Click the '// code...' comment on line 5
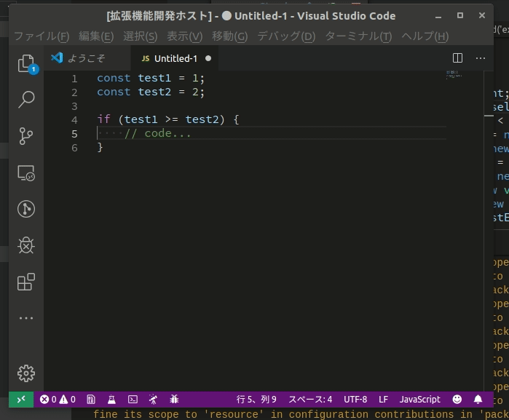 point(158,133)
